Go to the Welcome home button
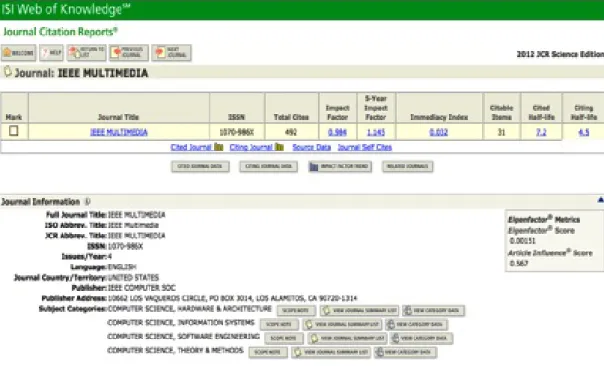Image resolution: width=604 pixels, height=366 pixels. pyautogui.click(x=18, y=53)
